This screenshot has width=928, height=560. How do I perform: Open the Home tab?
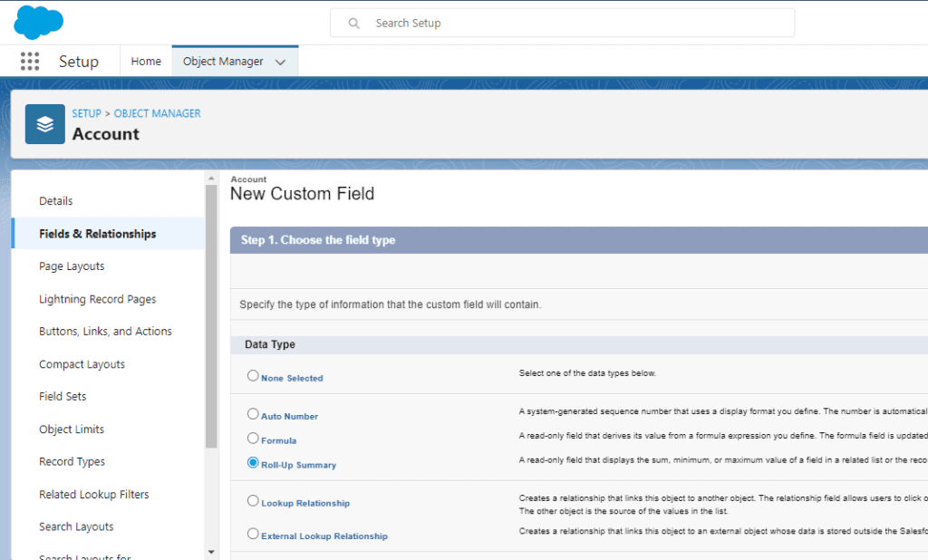point(146,61)
